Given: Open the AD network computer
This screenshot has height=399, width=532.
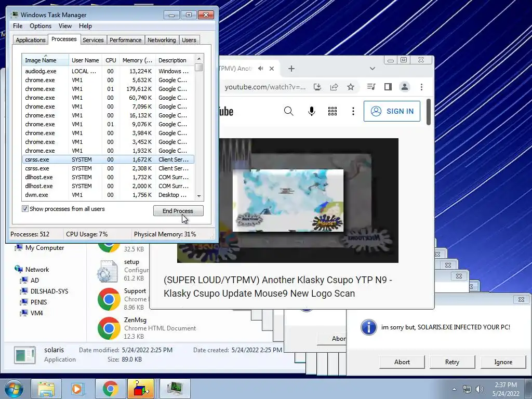Looking at the screenshot, I should click(30, 280).
